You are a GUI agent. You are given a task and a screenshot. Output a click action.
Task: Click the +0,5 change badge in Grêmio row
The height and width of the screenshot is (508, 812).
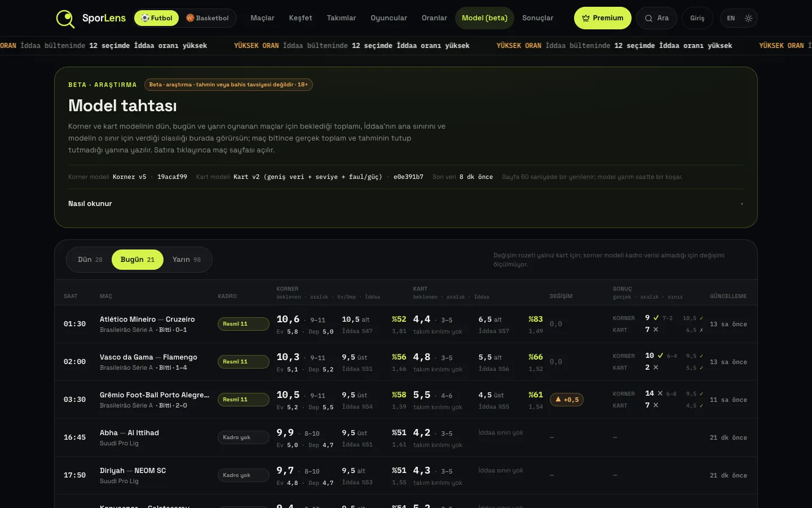(x=566, y=400)
